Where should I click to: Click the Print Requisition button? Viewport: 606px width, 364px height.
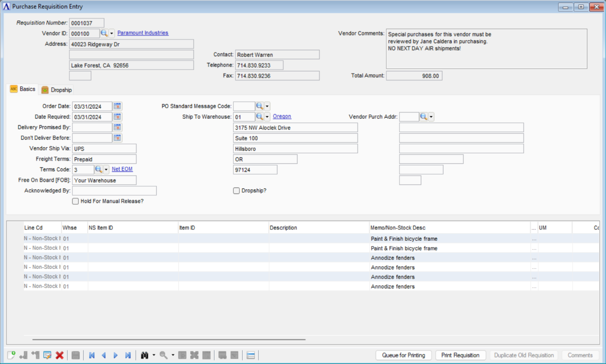tap(460, 355)
